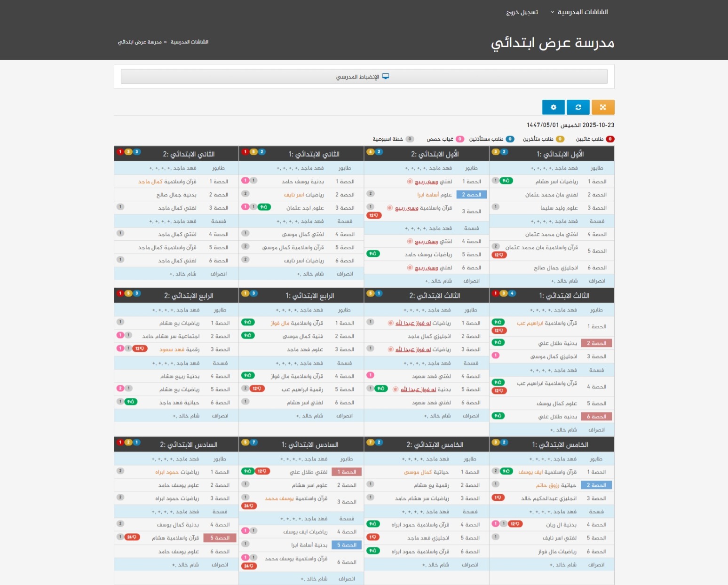728x585 pixels.
Task: Click the red circle icon beside وسى ربيع in الأول الابتدائي :2 الحصة 1
Action: pos(410,182)
